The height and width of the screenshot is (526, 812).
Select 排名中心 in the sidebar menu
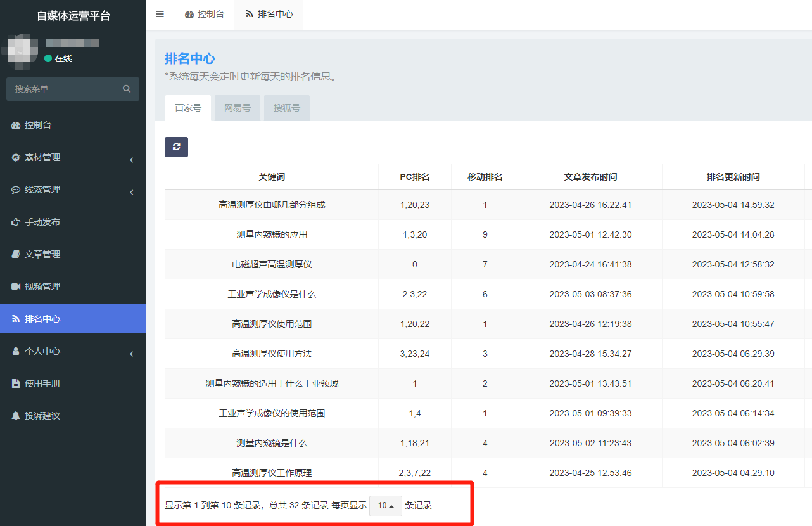pos(42,319)
